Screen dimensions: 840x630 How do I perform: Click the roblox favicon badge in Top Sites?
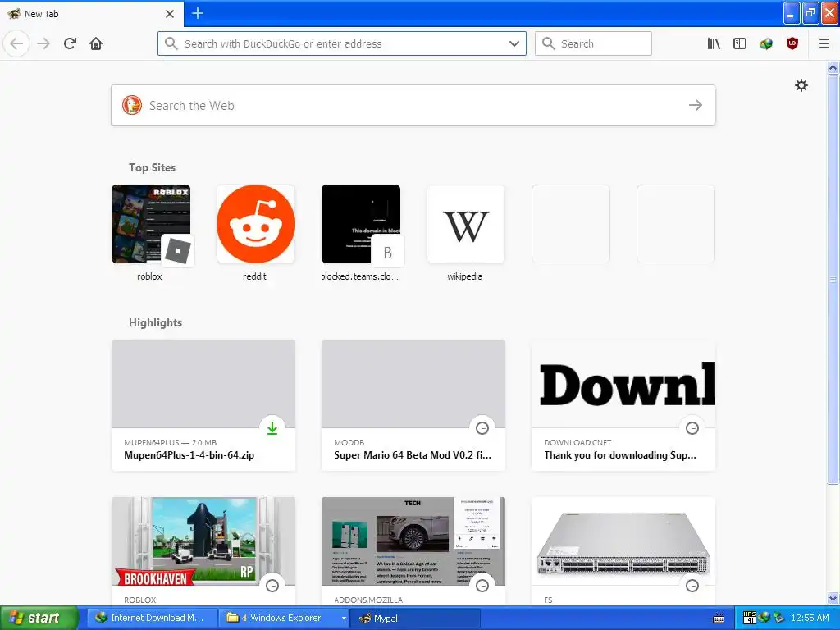(178, 251)
